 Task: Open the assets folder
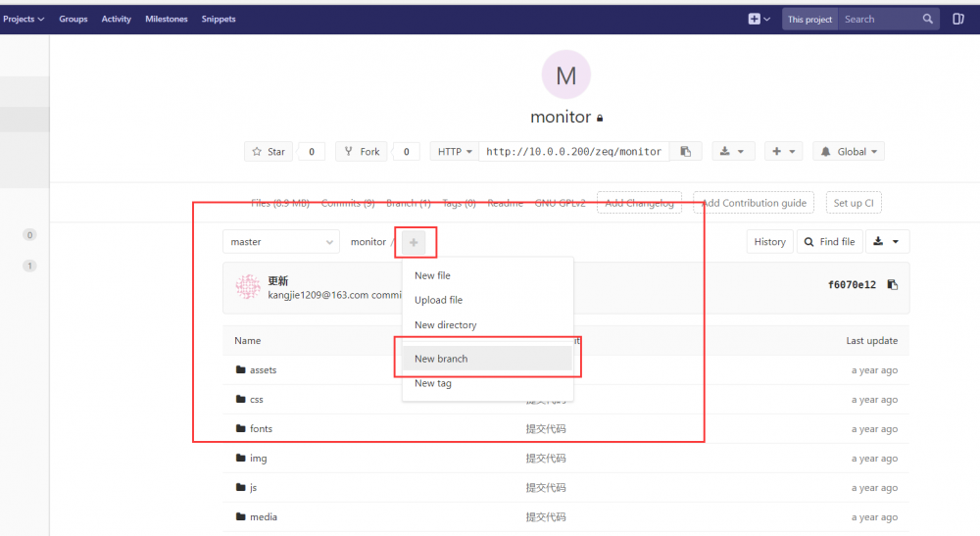[x=263, y=369]
